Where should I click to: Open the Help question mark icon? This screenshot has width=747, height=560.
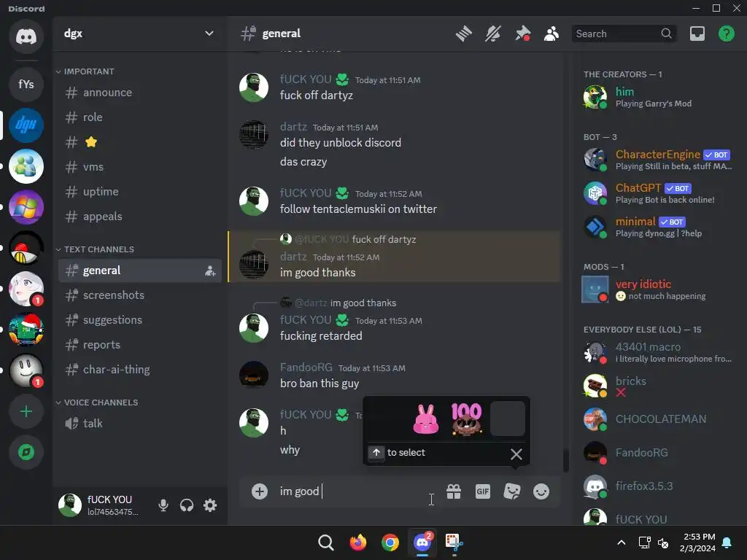click(726, 34)
